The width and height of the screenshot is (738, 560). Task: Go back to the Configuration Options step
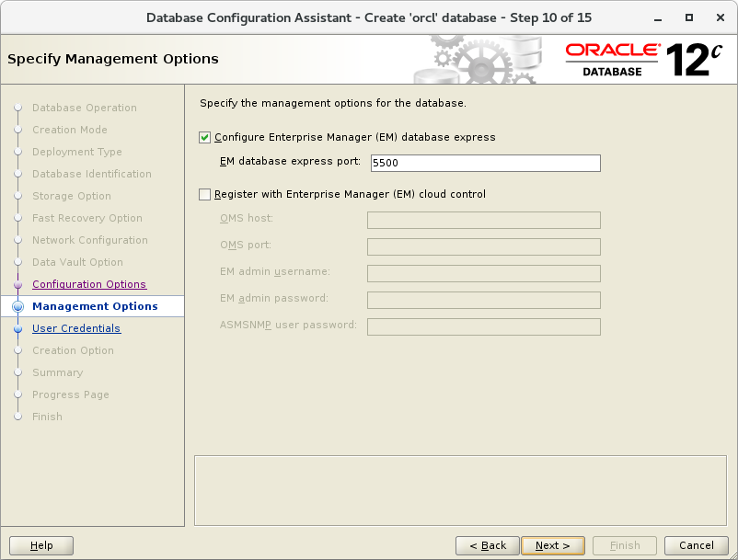coord(88,284)
